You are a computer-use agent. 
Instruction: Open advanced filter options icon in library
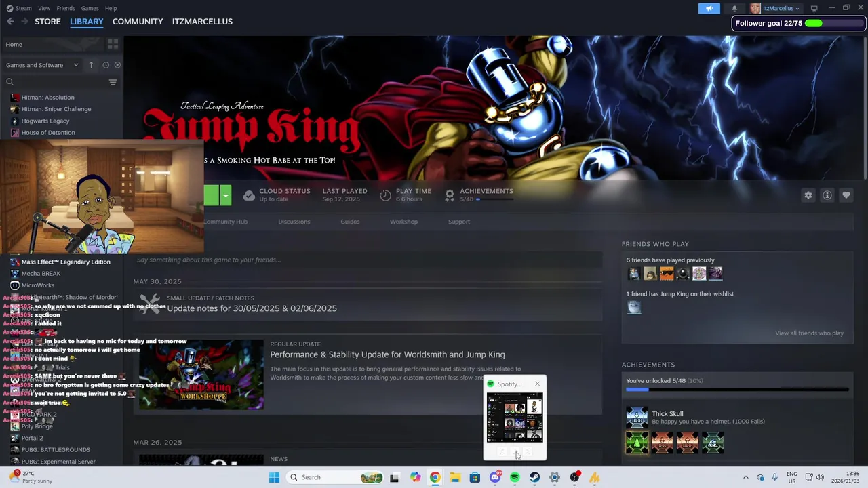pyautogui.click(x=113, y=82)
